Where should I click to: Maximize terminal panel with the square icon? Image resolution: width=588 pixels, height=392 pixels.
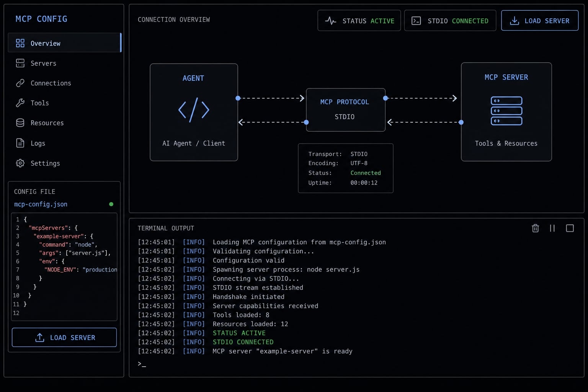pos(570,228)
